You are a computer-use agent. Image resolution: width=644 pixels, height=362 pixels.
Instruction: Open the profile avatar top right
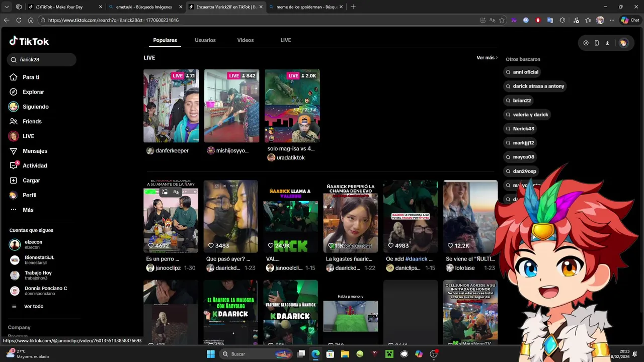point(623,43)
